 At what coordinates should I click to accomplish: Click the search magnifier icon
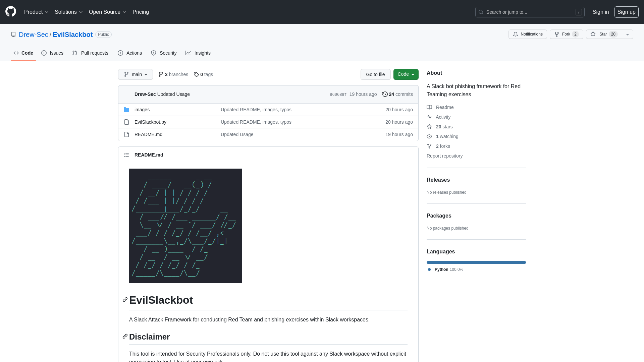coord(481,12)
